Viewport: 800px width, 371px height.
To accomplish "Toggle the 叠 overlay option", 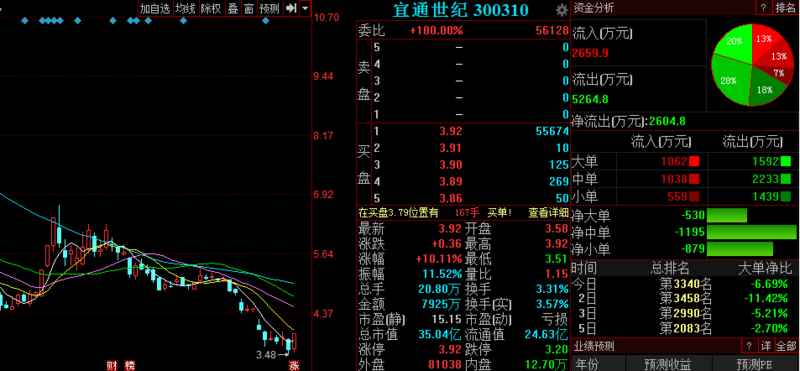I will pos(233,8).
